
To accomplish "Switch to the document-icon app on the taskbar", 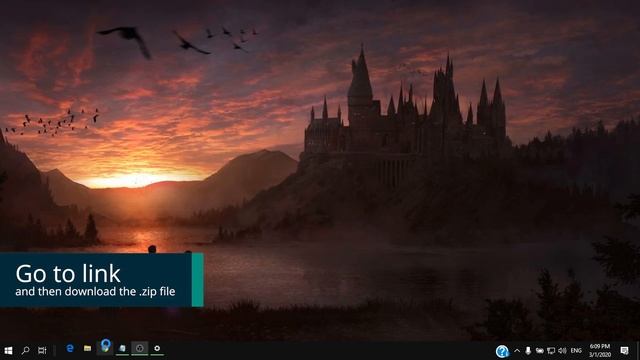I will pos(122,349).
